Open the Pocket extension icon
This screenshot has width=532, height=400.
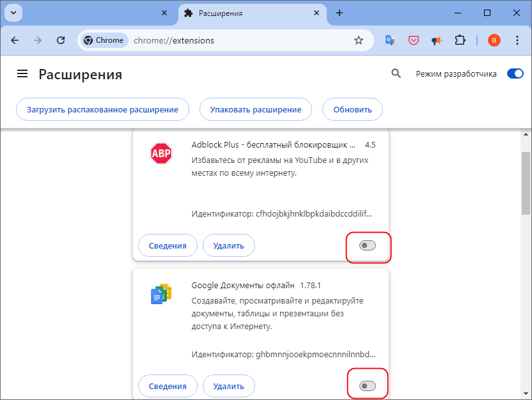point(413,40)
